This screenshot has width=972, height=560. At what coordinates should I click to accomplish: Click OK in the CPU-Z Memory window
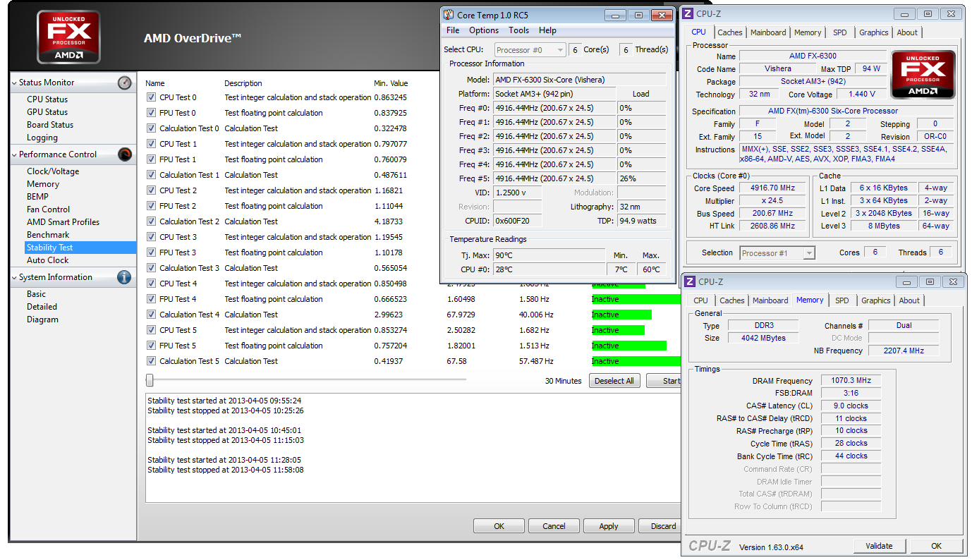pyautogui.click(x=936, y=546)
